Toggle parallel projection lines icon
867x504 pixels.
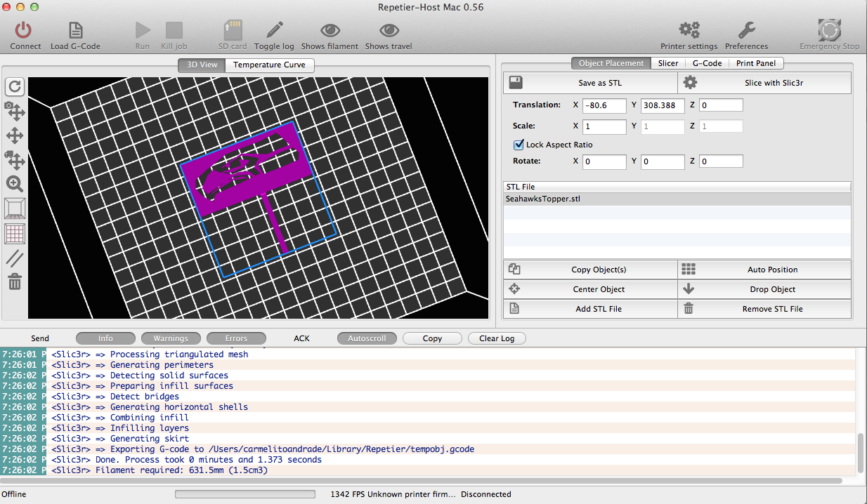click(15, 258)
